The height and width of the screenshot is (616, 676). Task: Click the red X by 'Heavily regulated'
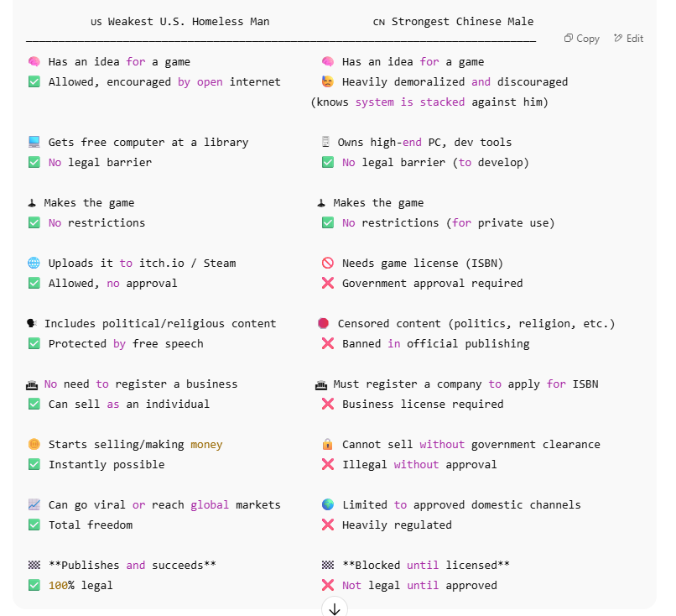(x=328, y=525)
